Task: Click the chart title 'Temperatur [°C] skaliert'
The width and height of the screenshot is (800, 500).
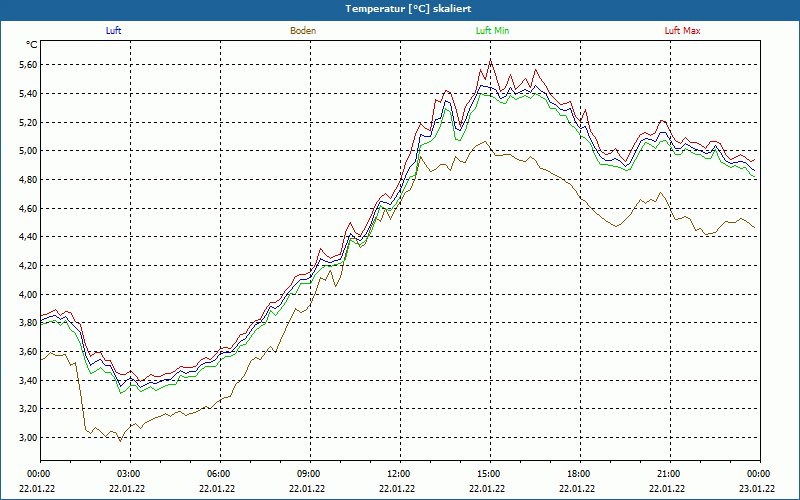Action: tap(408, 9)
